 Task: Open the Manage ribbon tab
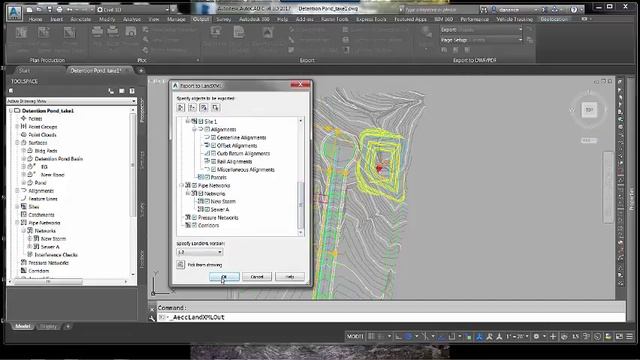point(176,19)
